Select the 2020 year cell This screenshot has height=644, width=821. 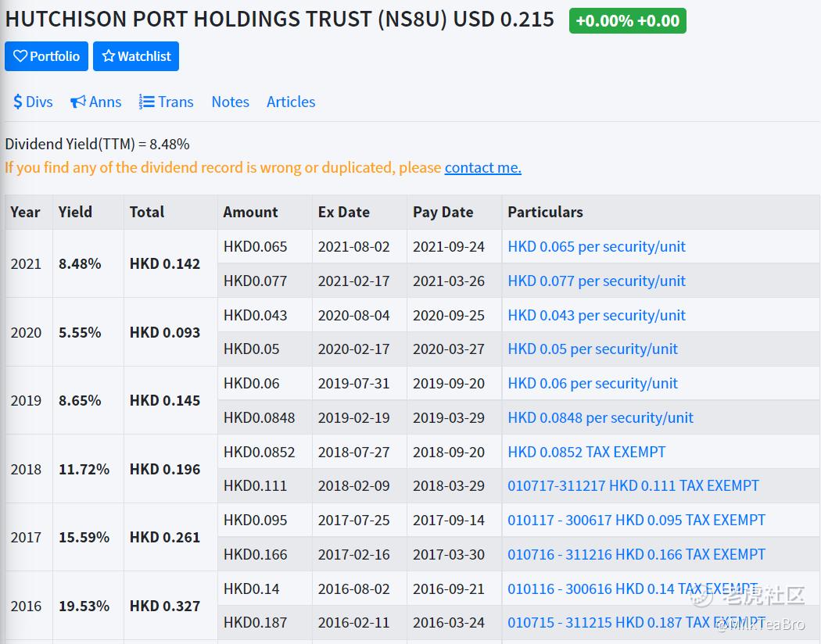(x=29, y=332)
